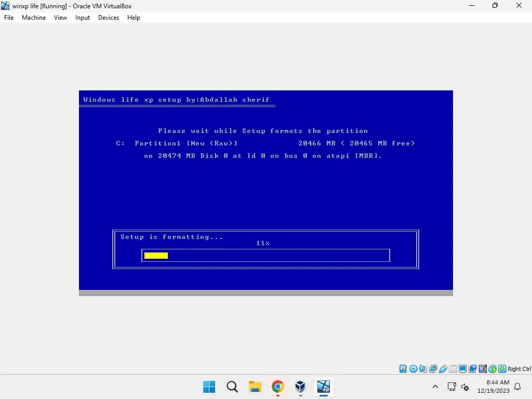The height and width of the screenshot is (399, 532).
Task: Open the File menu
Action: tap(9, 18)
